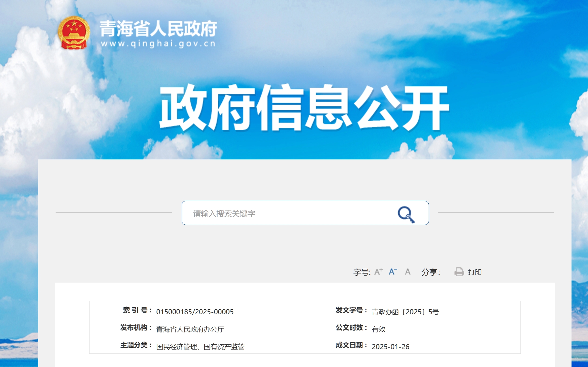The height and width of the screenshot is (367, 588).
Task: Click the 字号 font size label
Action: pos(361,272)
